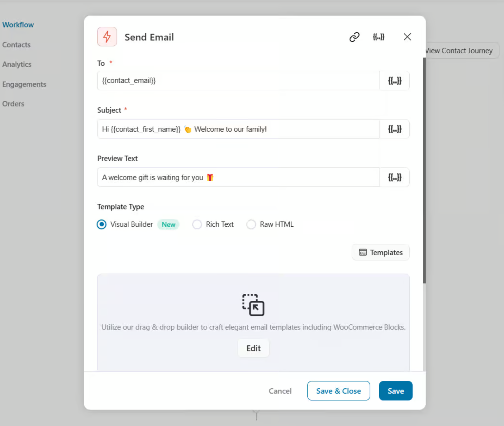This screenshot has width=504, height=426.
Task: Switch to Rich Text template type
Action: coord(197,224)
